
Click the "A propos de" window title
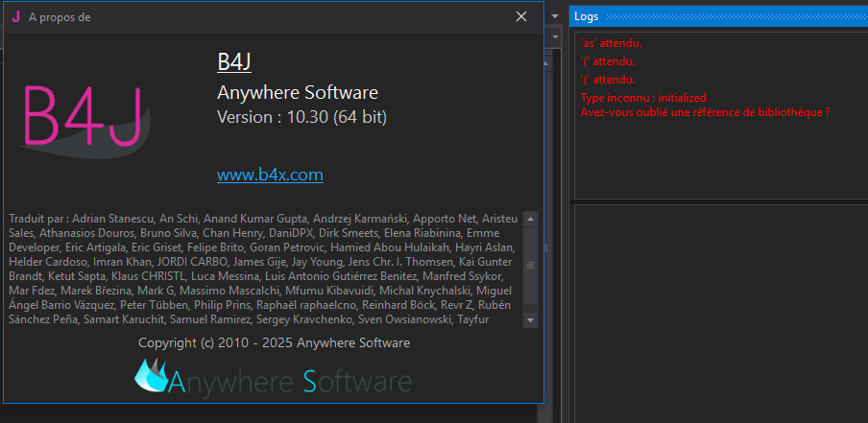tap(60, 17)
